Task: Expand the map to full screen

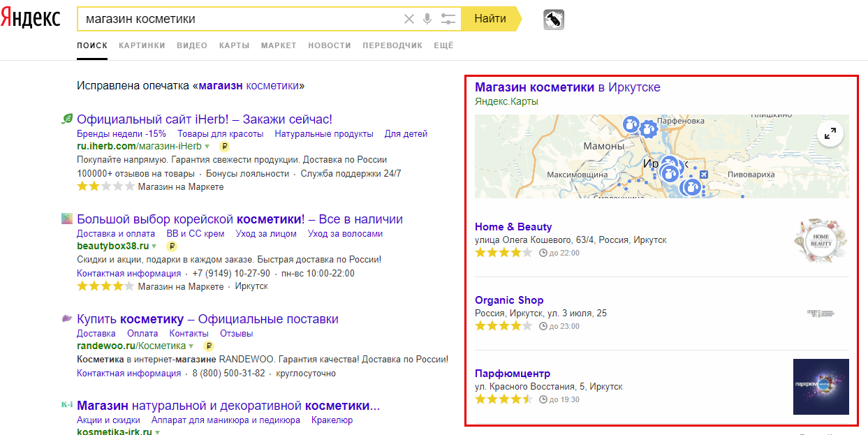Action: coord(830,134)
